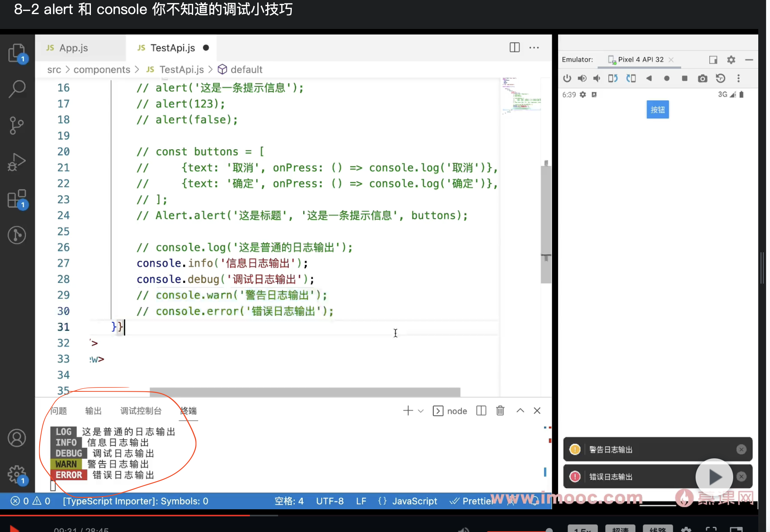
Task: Toggle emulator window mode icon
Action: (x=713, y=60)
